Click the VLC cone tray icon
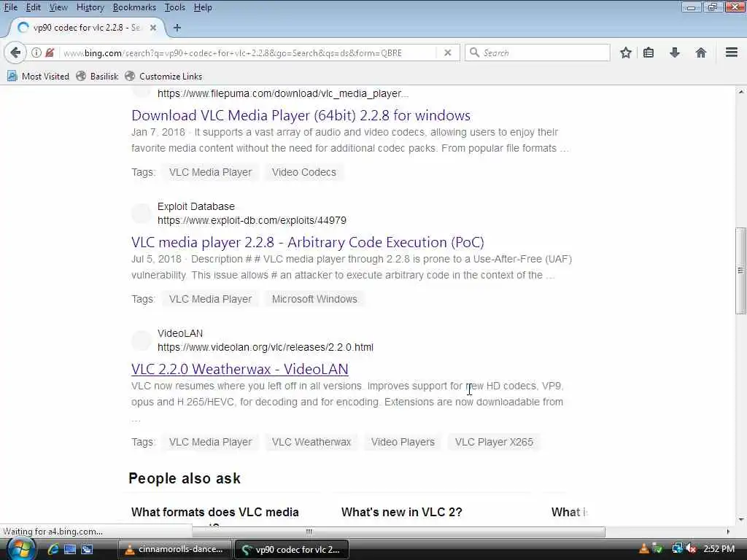 pyautogui.click(x=644, y=549)
